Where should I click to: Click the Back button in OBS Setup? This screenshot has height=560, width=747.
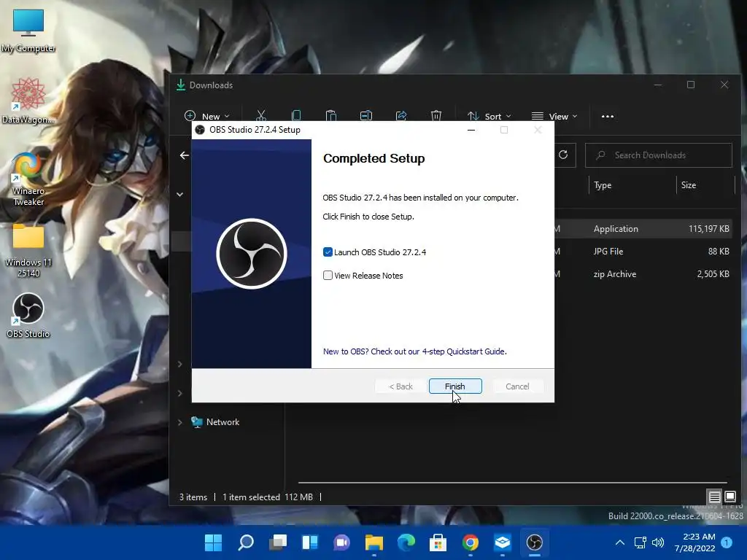pyautogui.click(x=400, y=386)
